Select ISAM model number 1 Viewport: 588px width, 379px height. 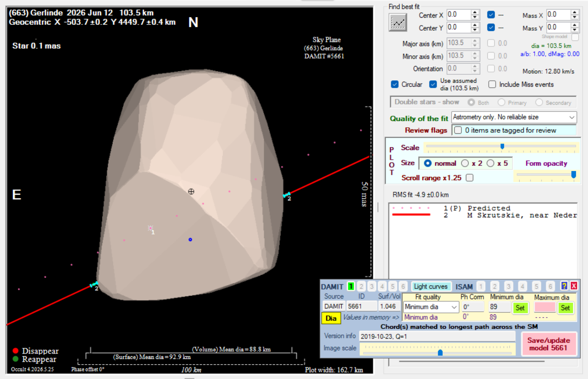click(x=481, y=287)
